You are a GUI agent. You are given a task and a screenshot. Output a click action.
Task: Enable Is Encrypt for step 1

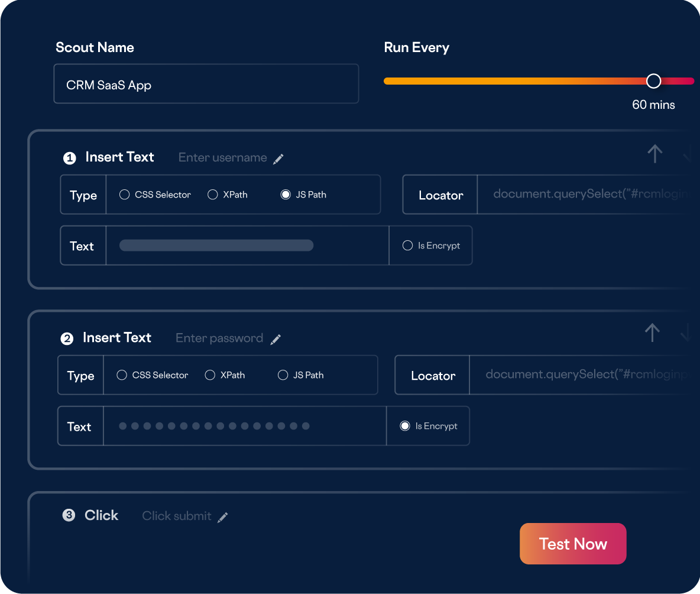(x=407, y=246)
